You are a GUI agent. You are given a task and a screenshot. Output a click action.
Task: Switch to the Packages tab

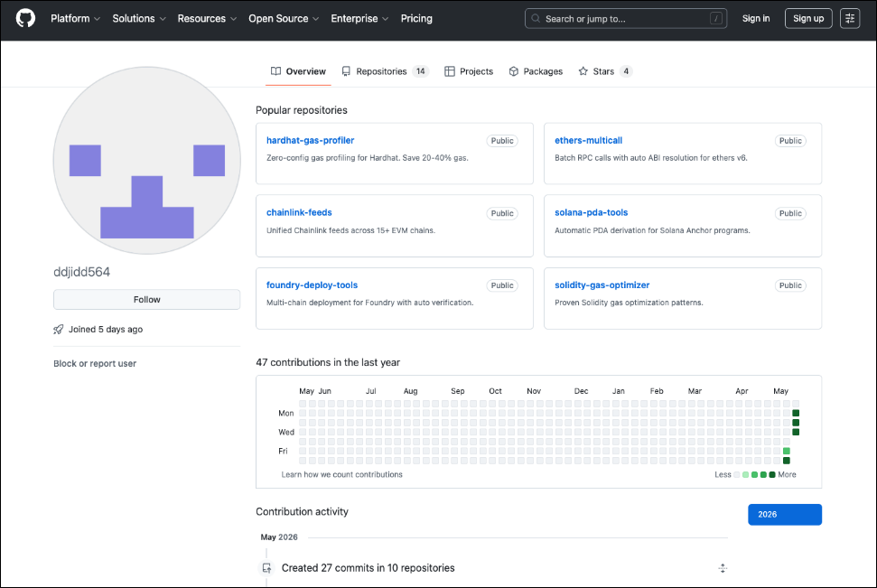[x=536, y=71]
